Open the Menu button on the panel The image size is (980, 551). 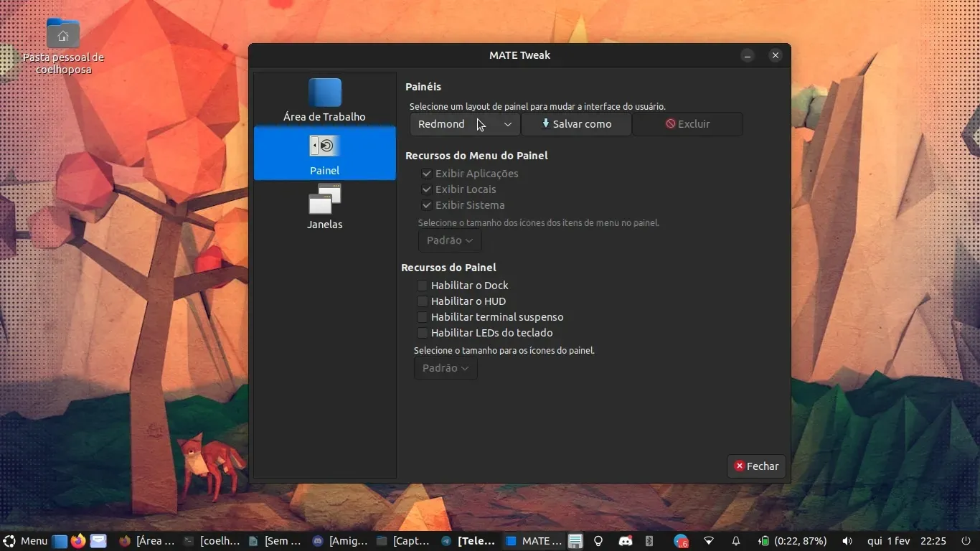pyautogui.click(x=26, y=541)
